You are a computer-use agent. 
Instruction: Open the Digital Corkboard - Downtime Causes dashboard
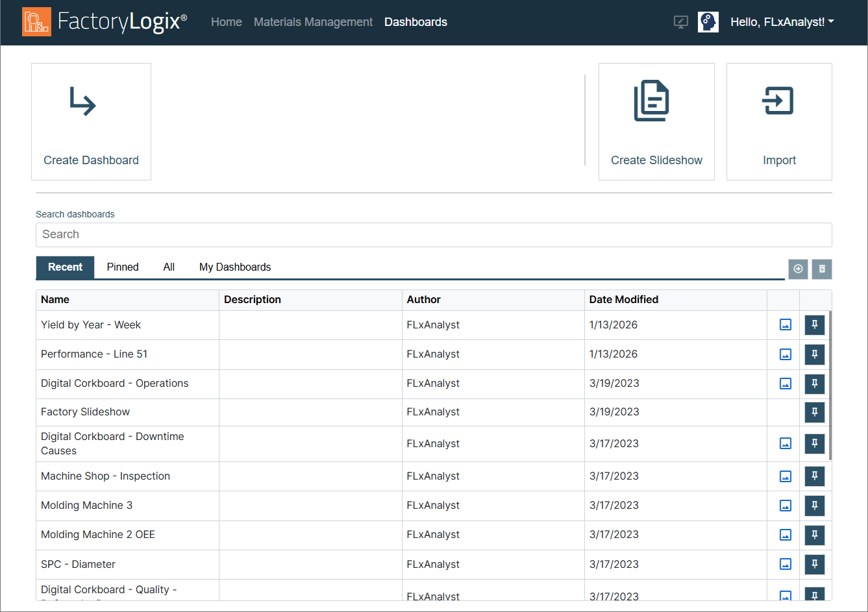112,443
